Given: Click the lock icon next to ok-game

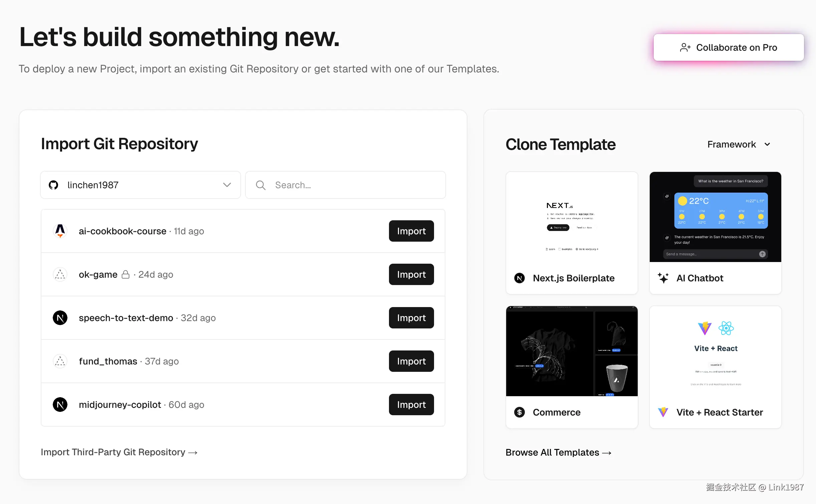Looking at the screenshot, I should pyautogui.click(x=126, y=274).
